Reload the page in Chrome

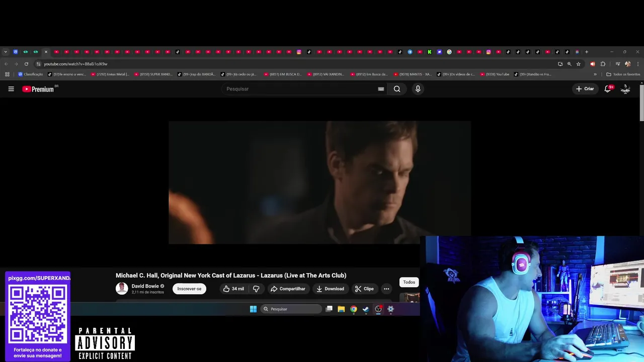tap(26, 64)
